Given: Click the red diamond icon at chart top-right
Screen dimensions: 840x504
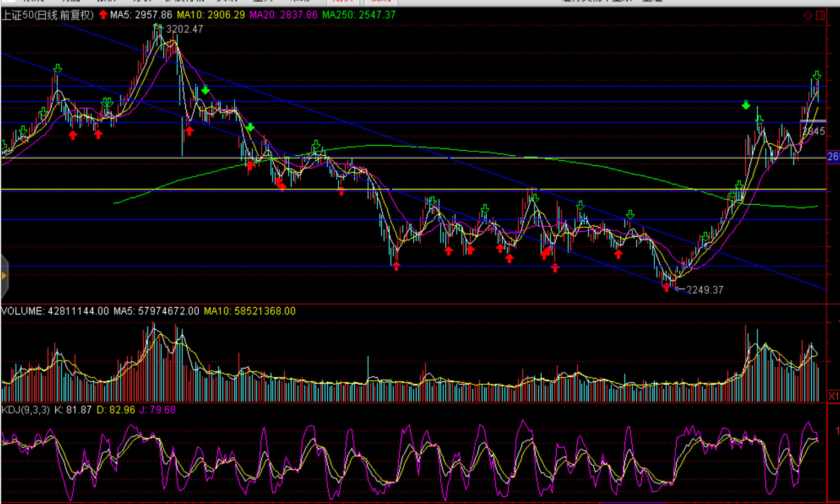Looking at the screenshot, I should [x=807, y=15].
